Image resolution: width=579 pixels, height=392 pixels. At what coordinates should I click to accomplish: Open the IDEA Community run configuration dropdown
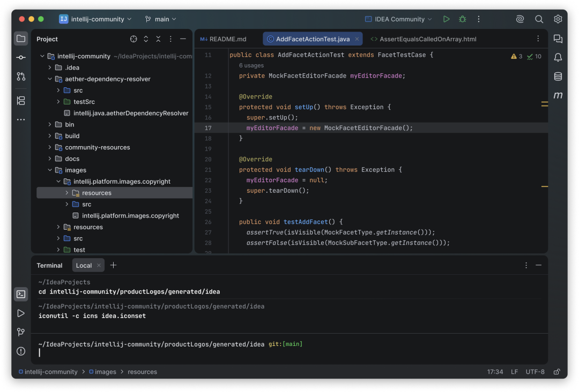click(x=398, y=19)
